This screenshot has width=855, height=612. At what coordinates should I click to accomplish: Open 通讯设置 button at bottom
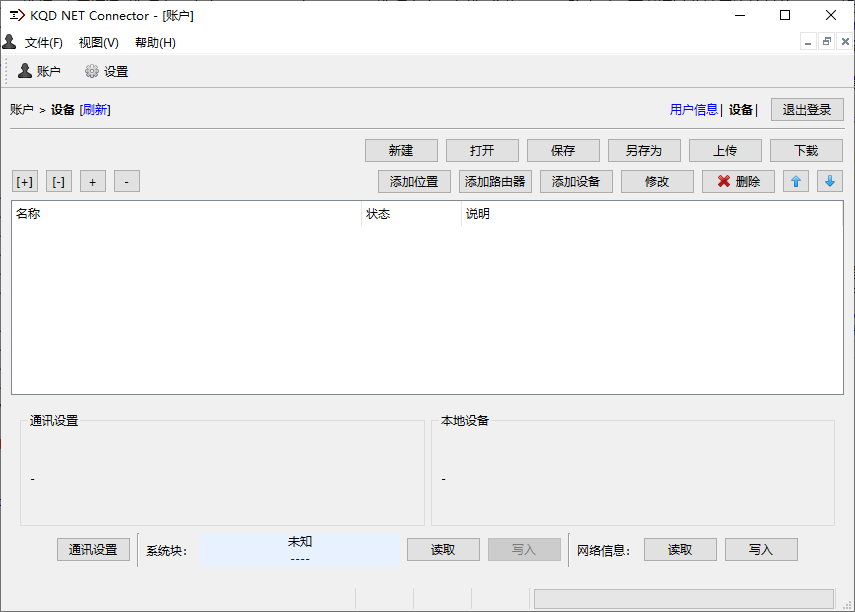coord(93,549)
